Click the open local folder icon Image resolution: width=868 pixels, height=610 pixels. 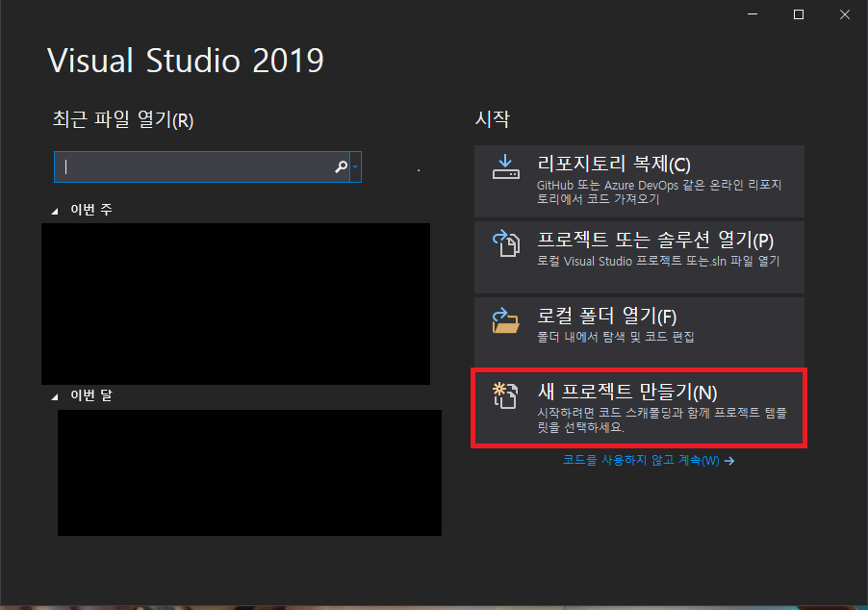pos(505,320)
